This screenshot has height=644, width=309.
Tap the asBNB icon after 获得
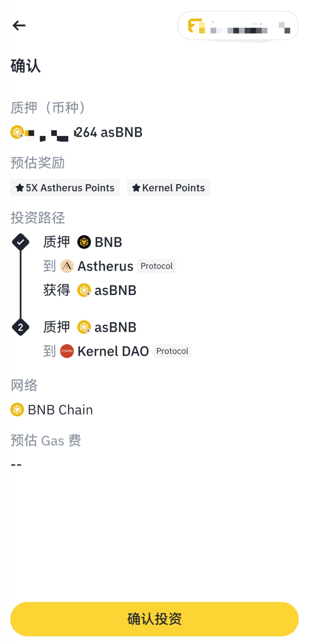click(x=84, y=290)
